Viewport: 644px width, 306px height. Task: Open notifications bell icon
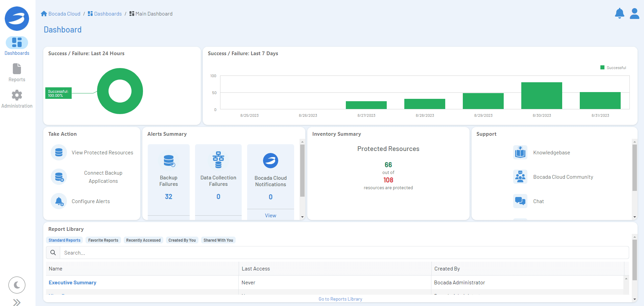[x=619, y=14]
